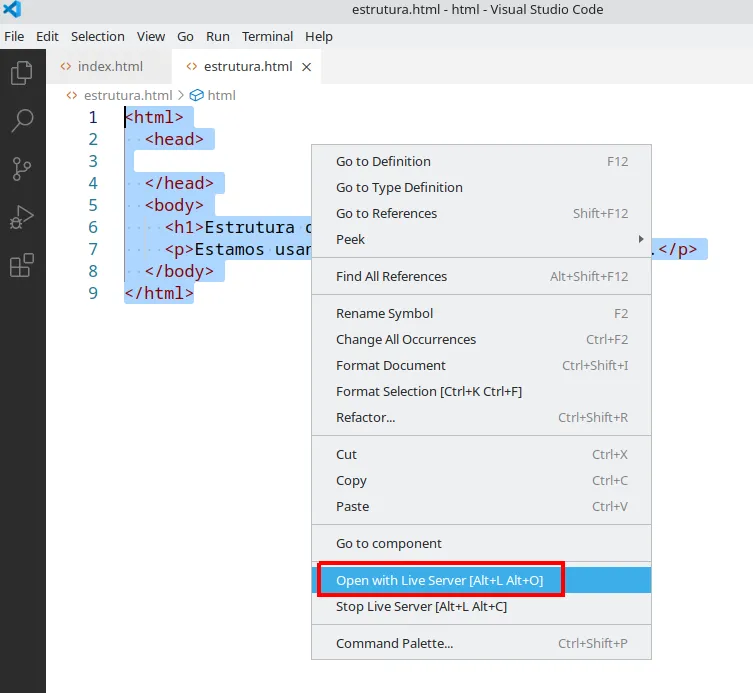Open the Terminal menu
Screen dimensions: 753x693
(267, 36)
